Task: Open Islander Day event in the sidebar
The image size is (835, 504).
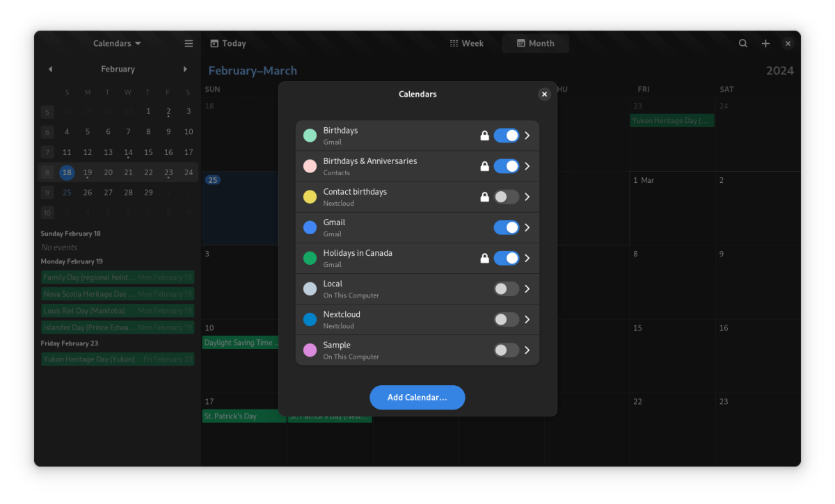Action: pyautogui.click(x=118, y=327)
